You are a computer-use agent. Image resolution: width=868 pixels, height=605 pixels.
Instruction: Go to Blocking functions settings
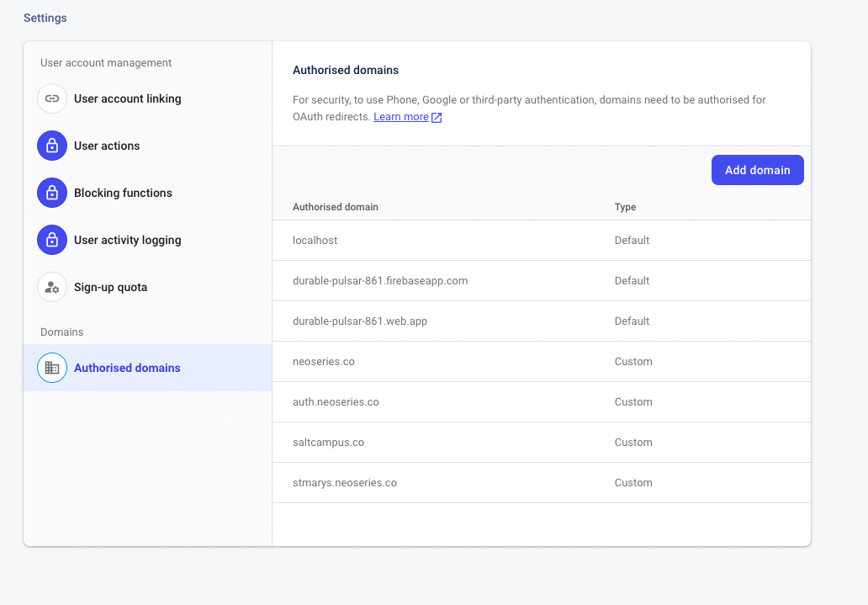click(x=147, y=193)
